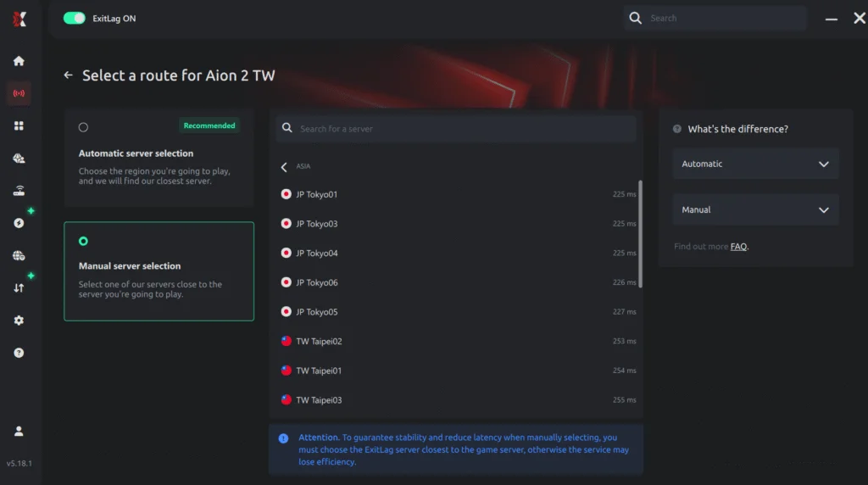Open the user profile icon

(x=19, y=432)
